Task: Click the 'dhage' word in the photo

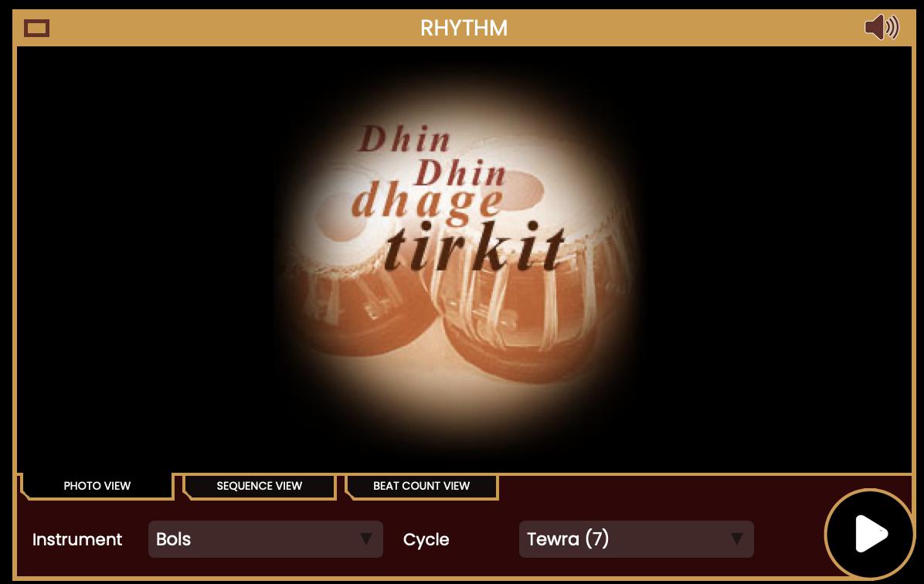Action: tap(428, 203)
